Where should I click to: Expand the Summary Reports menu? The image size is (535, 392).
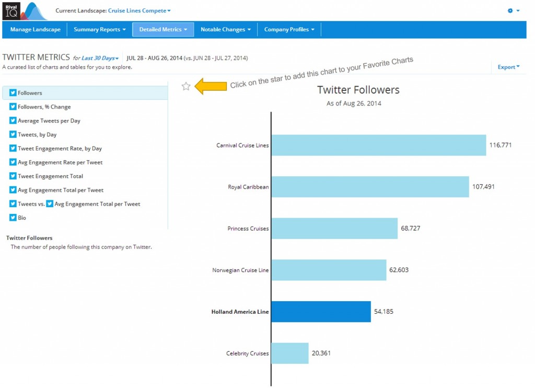click(100, 29)
